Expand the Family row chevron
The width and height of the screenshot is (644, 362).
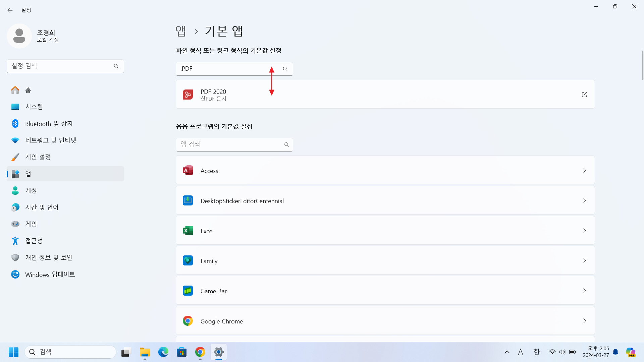585,260
